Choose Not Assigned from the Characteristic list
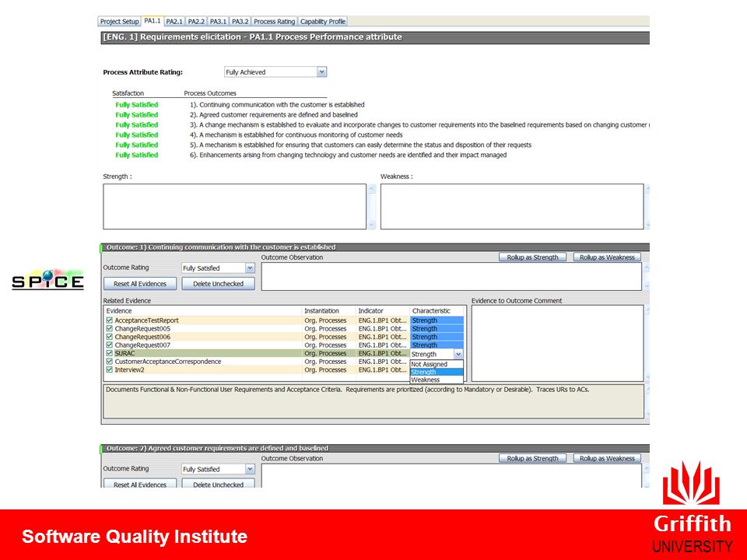The height and width of the screenshot is (560, 747). tap(437, 364)
